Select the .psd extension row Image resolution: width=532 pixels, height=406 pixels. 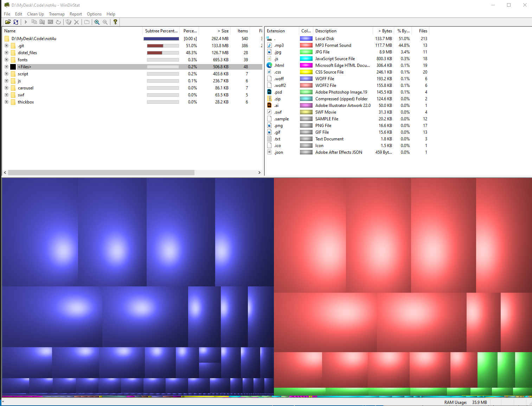click(278, 92)
